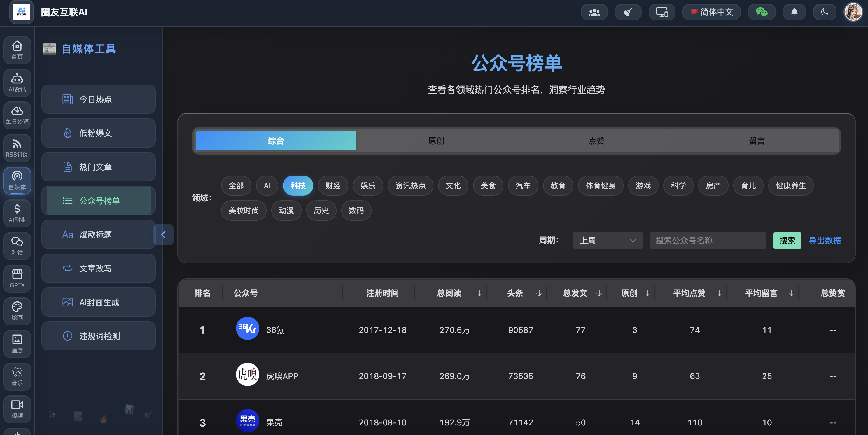Click the broom cleanup icon in header
This screenshot has width=868, height=435.
628,13
